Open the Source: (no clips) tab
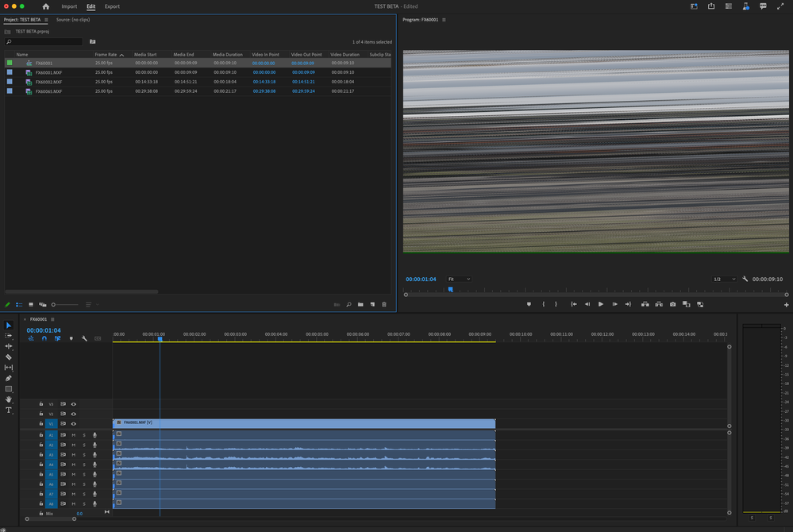Image resolution: width=793 pixels, height=532 pixels. click(x=74, y=20)
